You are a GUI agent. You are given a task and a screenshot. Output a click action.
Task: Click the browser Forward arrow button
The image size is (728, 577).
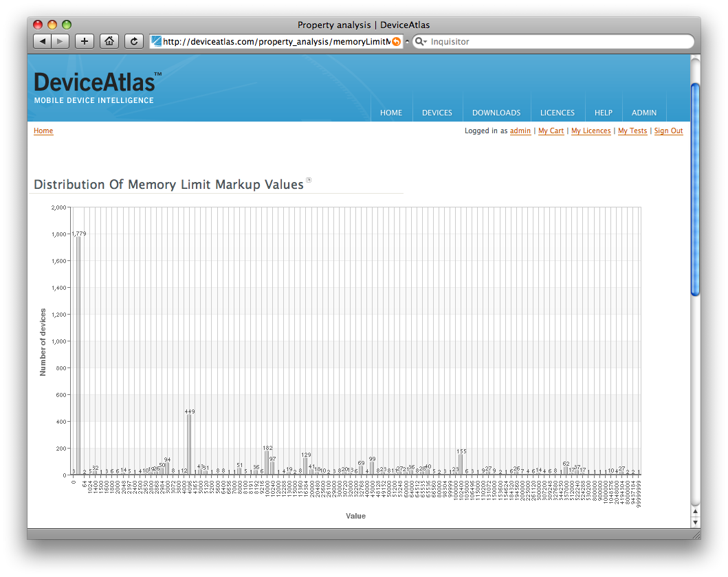pos(60,41)
